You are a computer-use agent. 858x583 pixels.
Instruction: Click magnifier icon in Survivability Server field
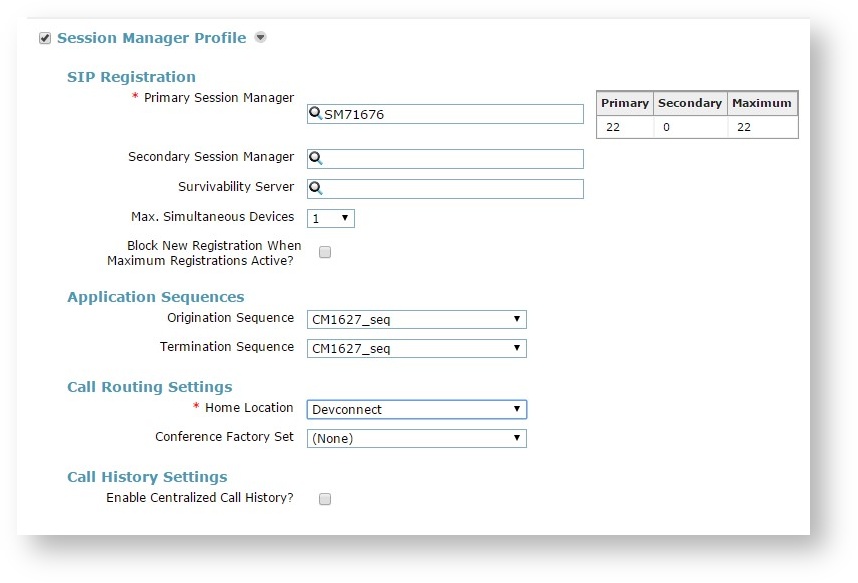[315, 189]
